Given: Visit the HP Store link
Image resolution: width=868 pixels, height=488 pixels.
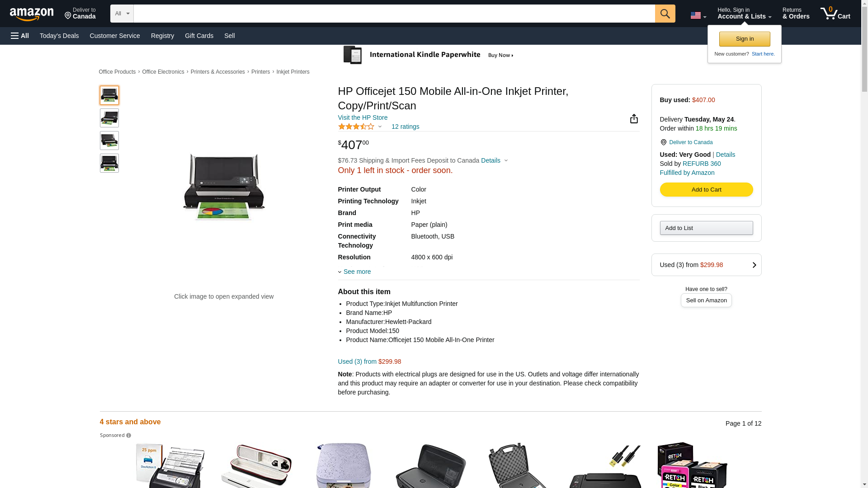Looking at the screenshot, I should pyautogui.click(x=363, y=117).
